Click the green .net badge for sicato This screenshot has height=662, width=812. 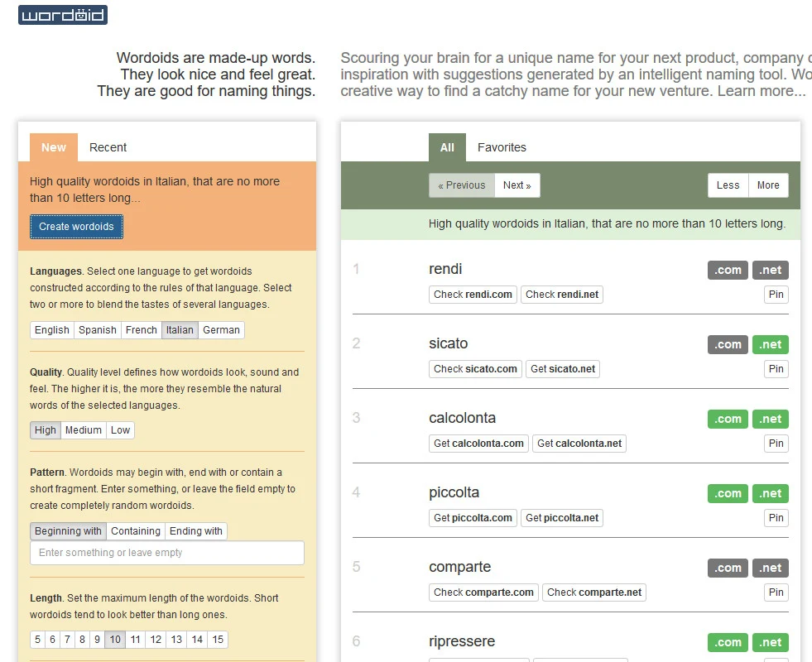point(770,344)
